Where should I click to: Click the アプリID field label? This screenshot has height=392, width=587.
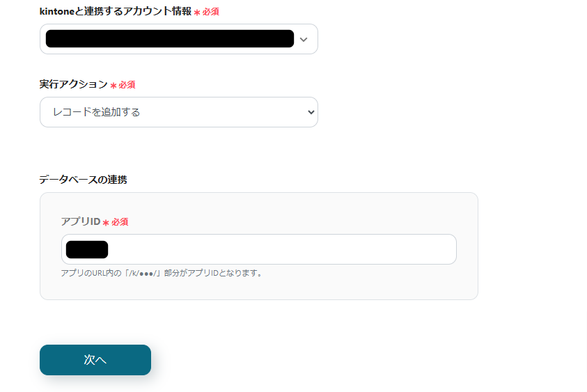[x=80, y=221]
